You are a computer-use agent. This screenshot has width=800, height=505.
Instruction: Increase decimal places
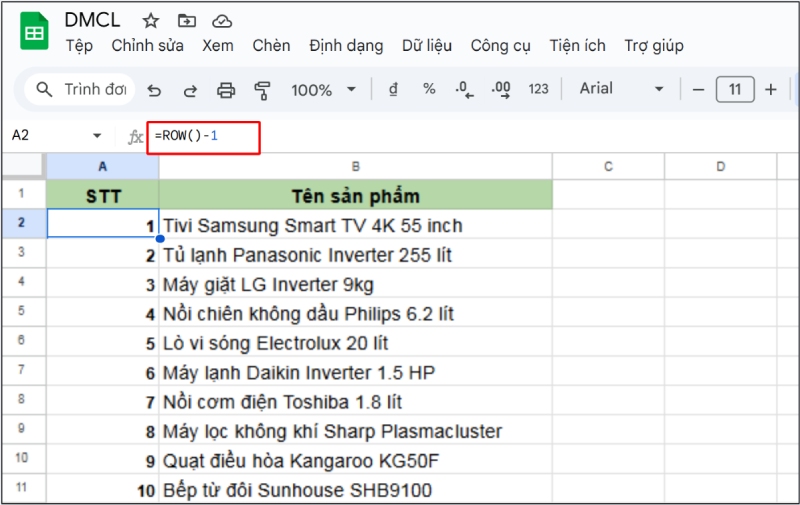(501, 90)
